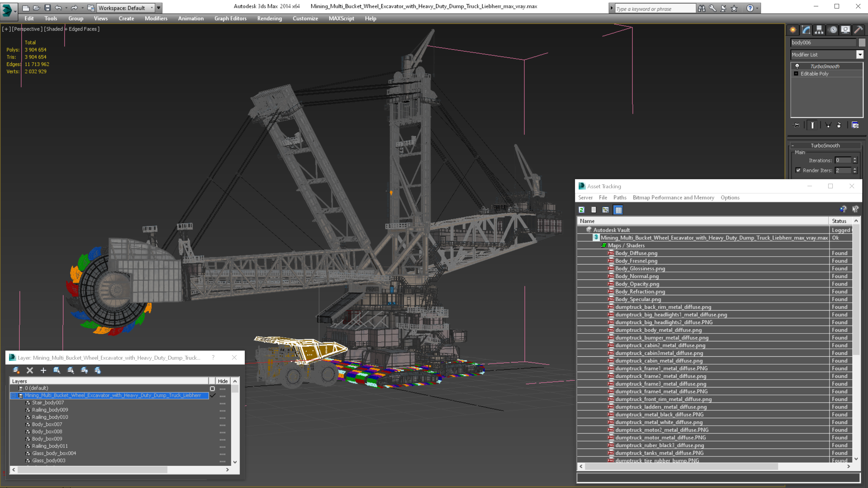The image size is (868, 488).
Task: Click Hide/Unhide All Layers icon
Action: pos(84,370)
